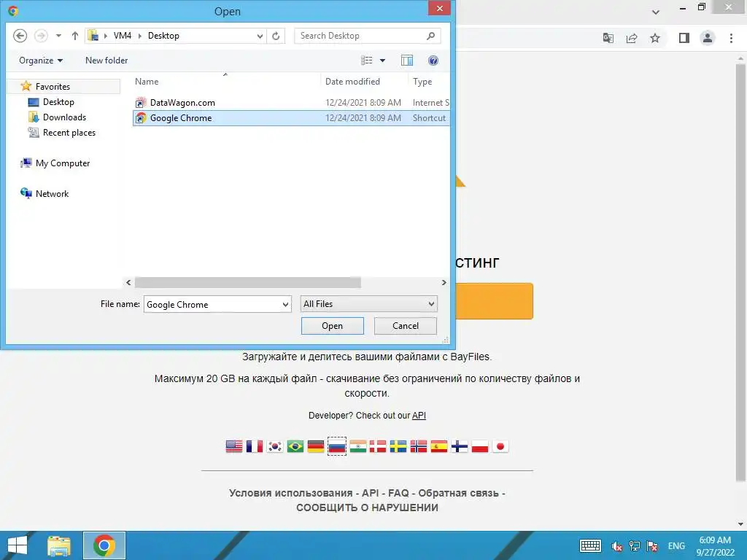
Task: Refresh the Desktop folder view
Action: click(x=276, y=36)
